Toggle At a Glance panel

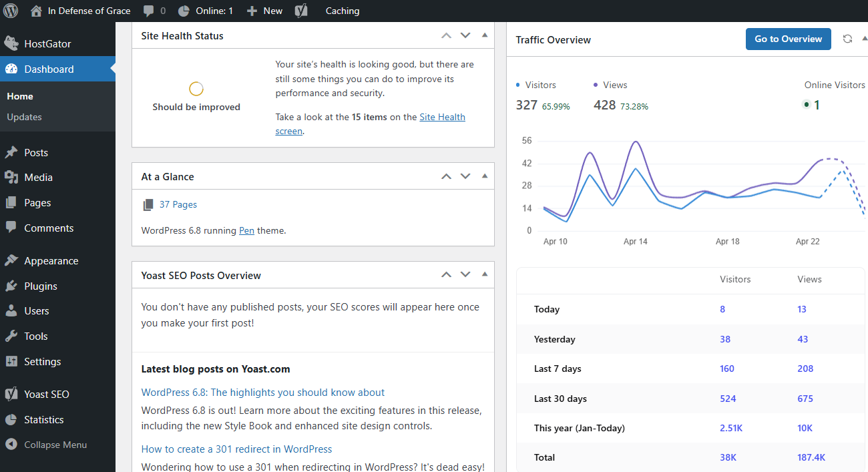click(485, 176)
